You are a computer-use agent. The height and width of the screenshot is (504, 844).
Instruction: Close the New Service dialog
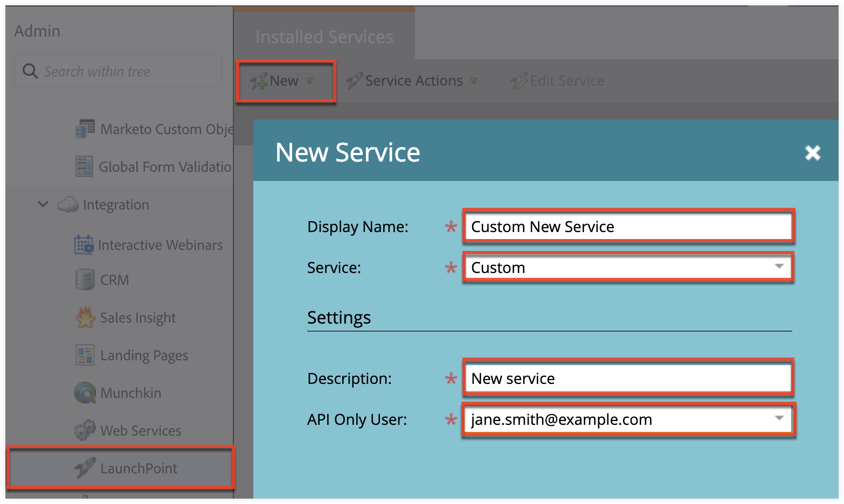tap(813, 152)
